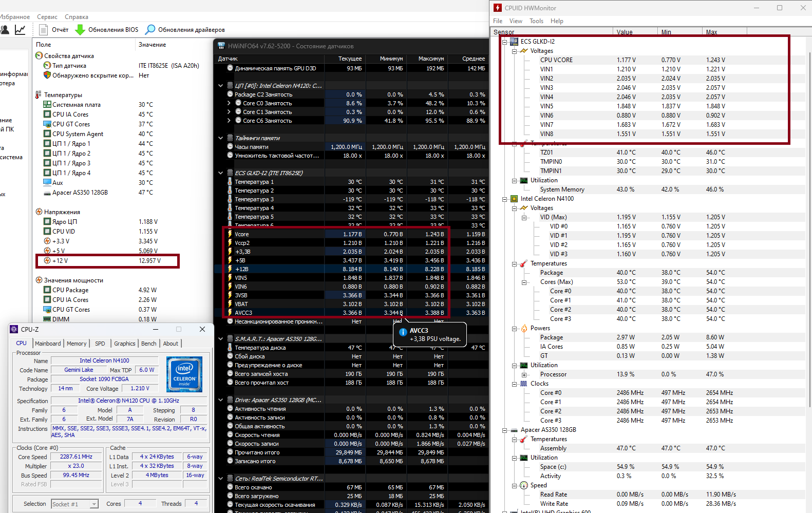Click the chip icon beside Intel Celeron N4100

pyautogui.click(x=514, y=198)
